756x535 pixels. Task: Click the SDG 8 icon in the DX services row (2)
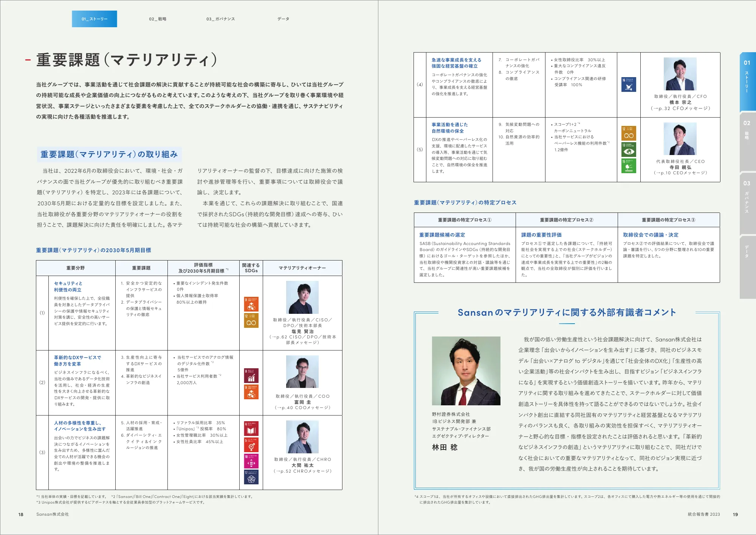pos(251,375)
